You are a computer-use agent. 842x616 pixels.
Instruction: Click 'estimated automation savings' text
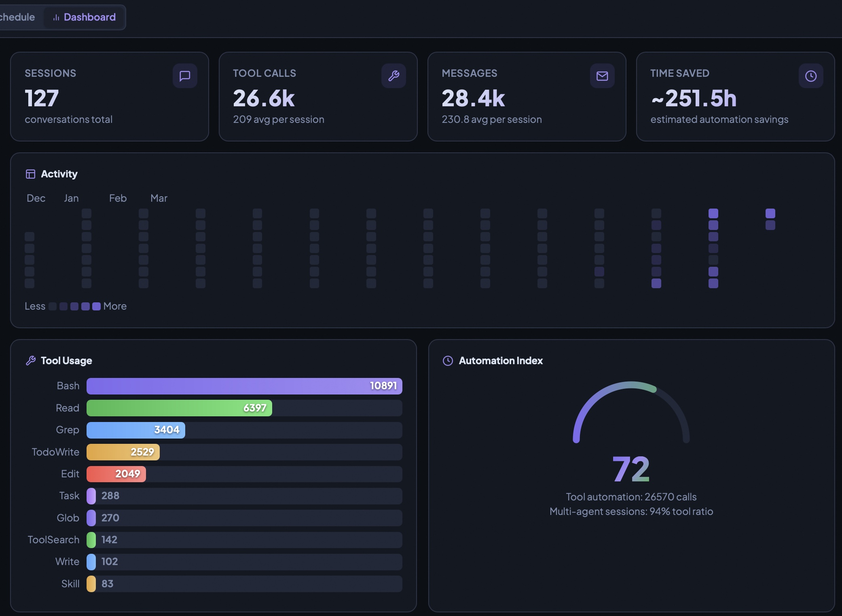719,119
